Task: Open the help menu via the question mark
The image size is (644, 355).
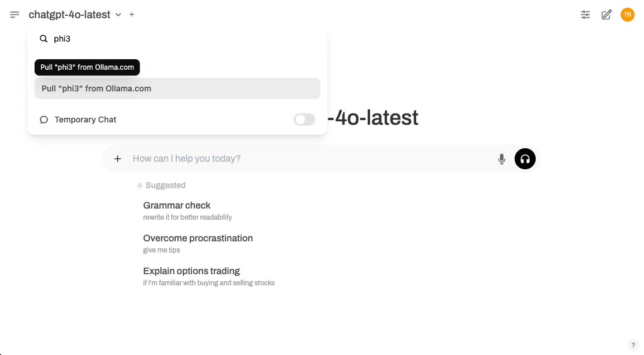Action: (632, 345)
